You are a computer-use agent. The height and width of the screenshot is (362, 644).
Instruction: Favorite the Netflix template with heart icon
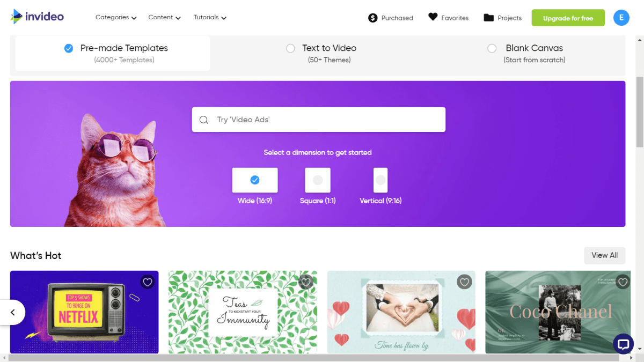[x=148, y=282]
